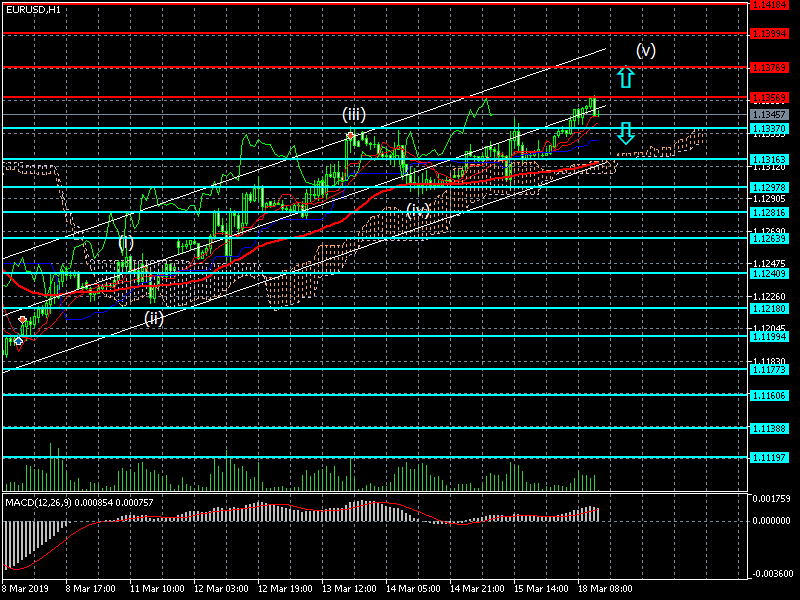The width and height of the screenshot is (800, 600).
Task: Click the 8 Mar 17:00 time axis label
Action: [90, 589]
